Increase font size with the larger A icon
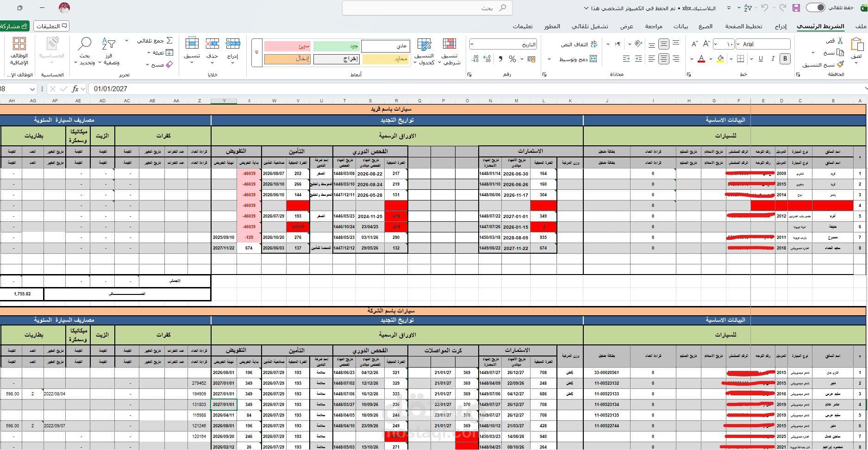 click(x=706, y=44)
